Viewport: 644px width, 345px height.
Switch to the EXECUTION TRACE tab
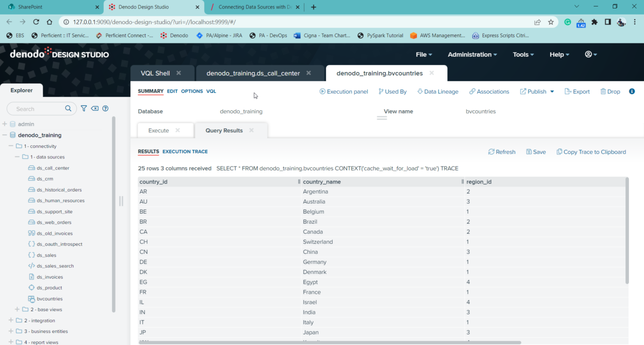coord(185,151)
